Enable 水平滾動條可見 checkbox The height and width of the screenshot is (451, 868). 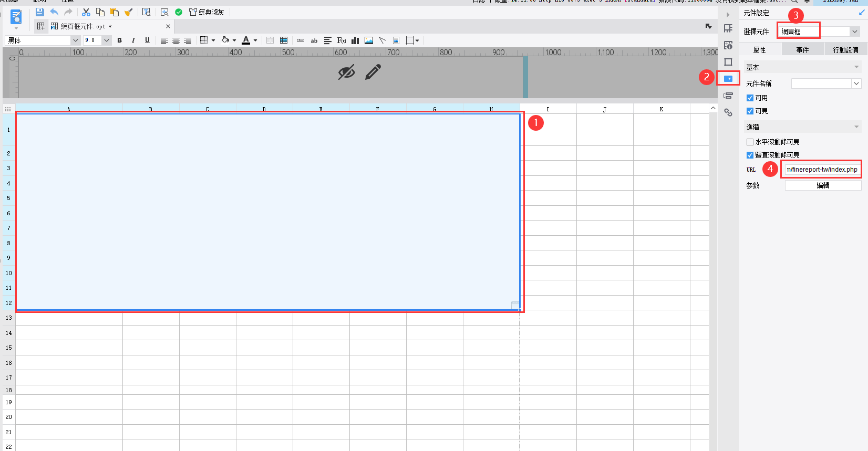(750, 142)
